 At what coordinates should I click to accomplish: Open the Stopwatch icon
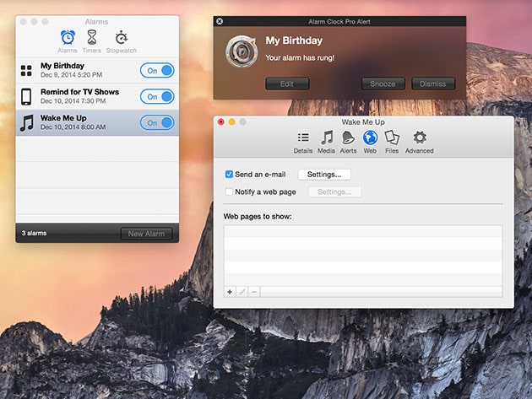121,37
